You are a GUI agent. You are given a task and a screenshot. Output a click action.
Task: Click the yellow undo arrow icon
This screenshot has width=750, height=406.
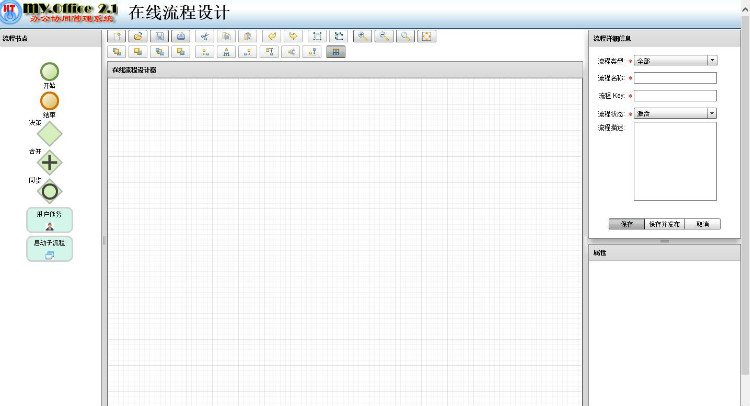point(271,36)
